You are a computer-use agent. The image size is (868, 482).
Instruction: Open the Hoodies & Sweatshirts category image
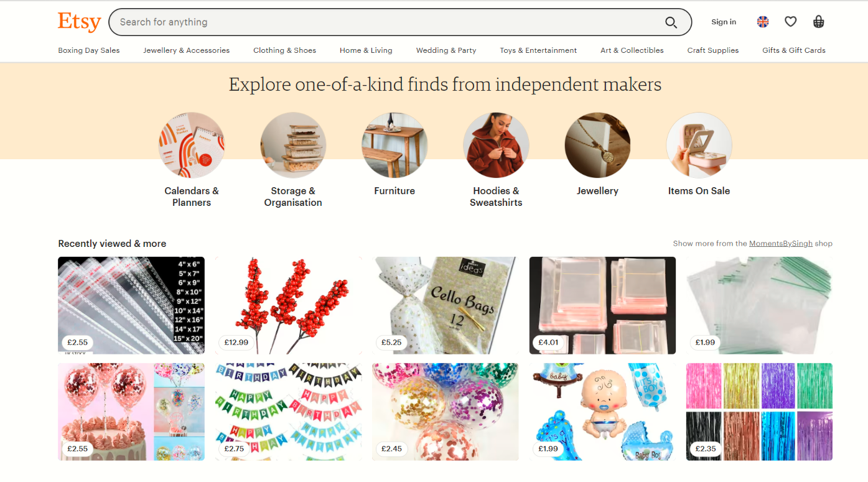496,145
